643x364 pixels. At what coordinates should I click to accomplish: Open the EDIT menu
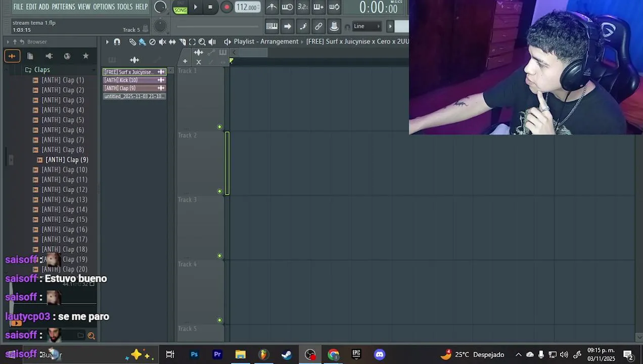click(31, 7)
